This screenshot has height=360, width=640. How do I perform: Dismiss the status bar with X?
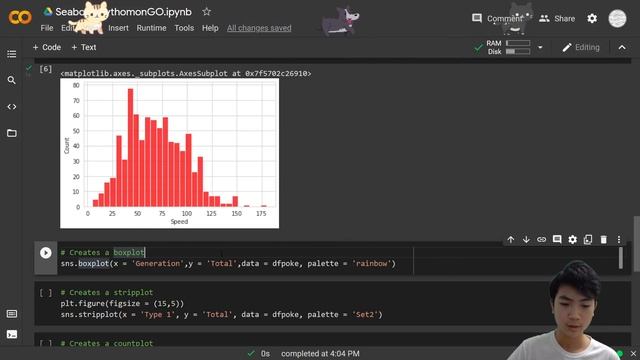click(633, 353)
